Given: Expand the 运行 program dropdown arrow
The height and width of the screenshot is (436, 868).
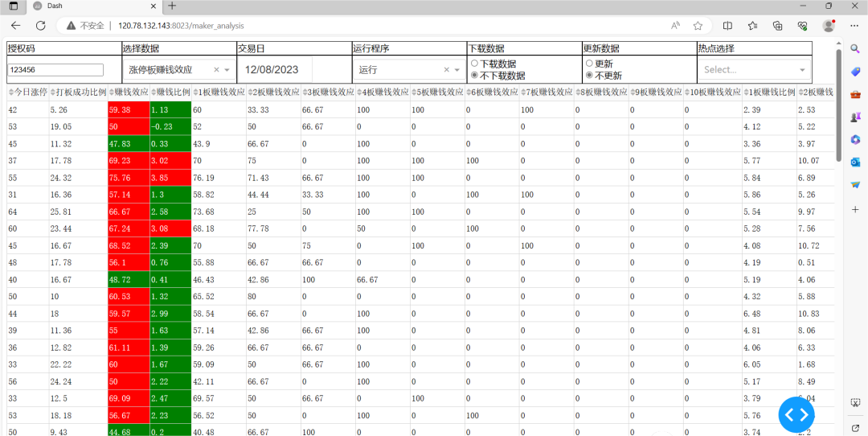Looking at the screenshot, I should pos(457,70).
